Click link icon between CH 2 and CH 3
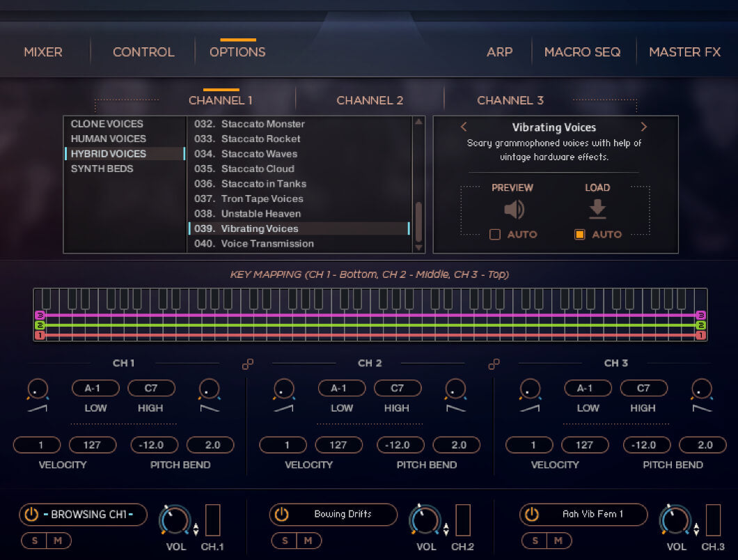 point(494,364)
